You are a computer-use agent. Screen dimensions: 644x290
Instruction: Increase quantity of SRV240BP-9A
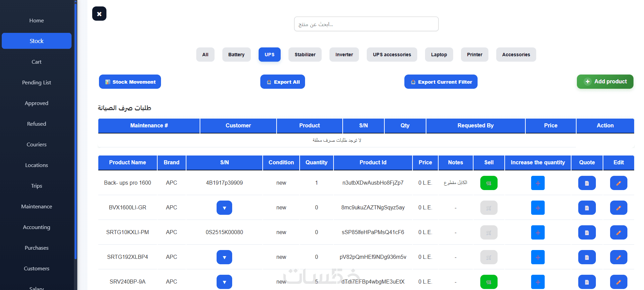point(538,282)
